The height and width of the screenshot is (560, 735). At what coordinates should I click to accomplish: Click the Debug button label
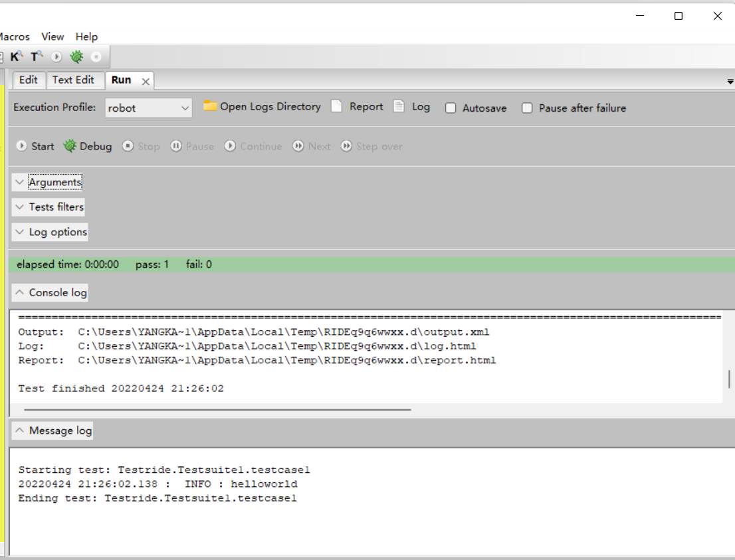point(96,146)
